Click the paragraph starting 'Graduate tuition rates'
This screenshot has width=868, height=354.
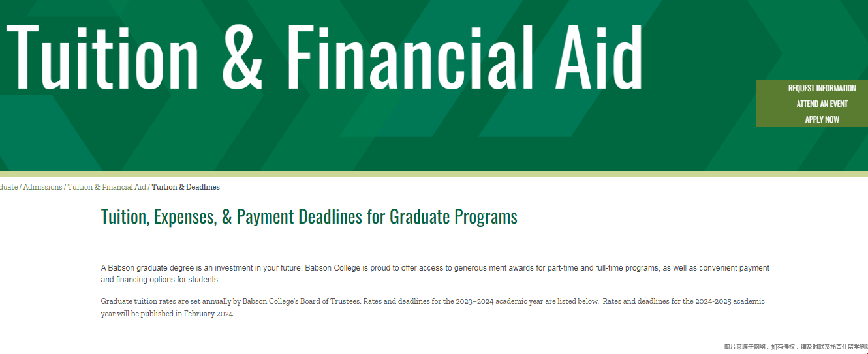[433, 307]
